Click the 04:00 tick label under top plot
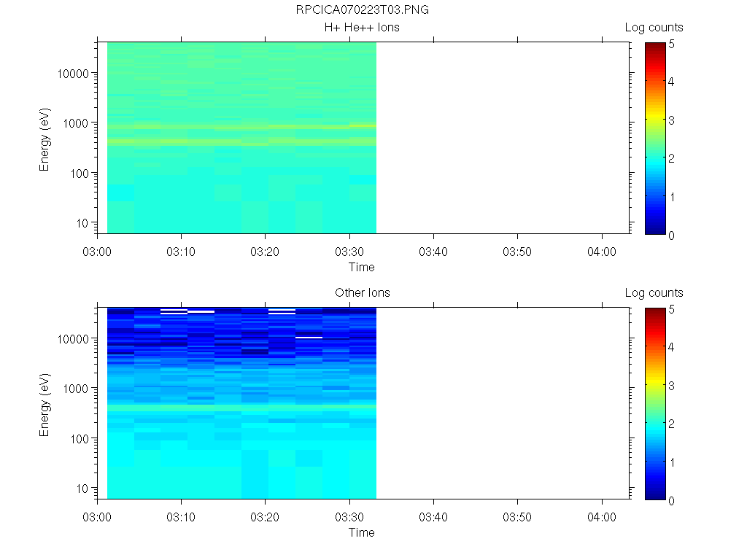This screenshot has width=747, height=560. [x=602, y=252]
